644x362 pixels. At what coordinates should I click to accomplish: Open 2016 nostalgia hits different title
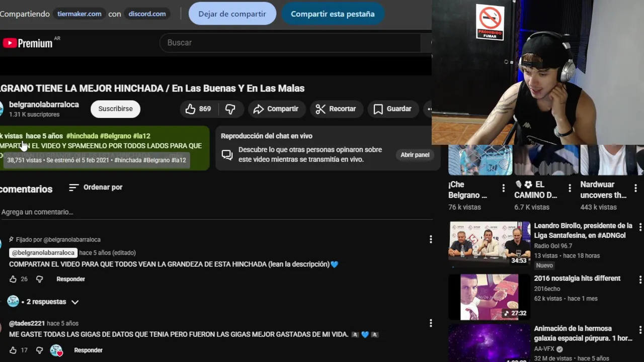click(577, 279)
